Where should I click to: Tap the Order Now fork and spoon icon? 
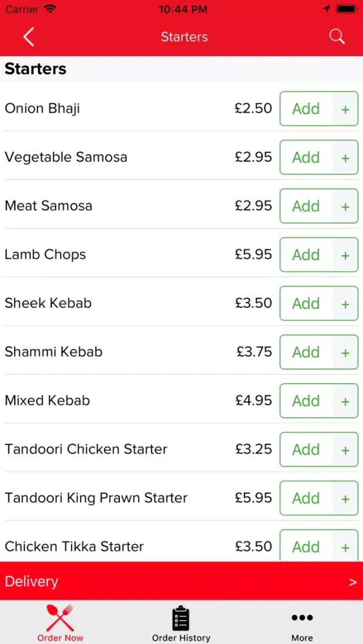(x=60, y=618)
